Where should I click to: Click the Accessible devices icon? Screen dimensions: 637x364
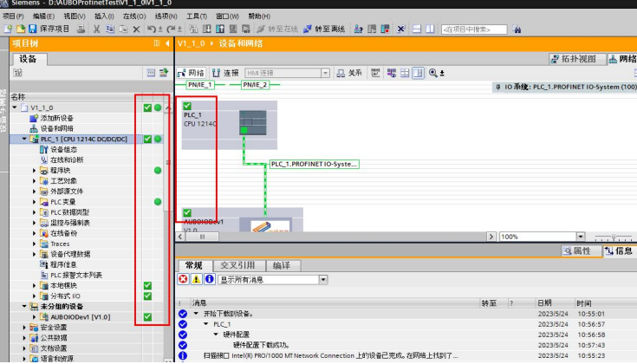[358, 29]
